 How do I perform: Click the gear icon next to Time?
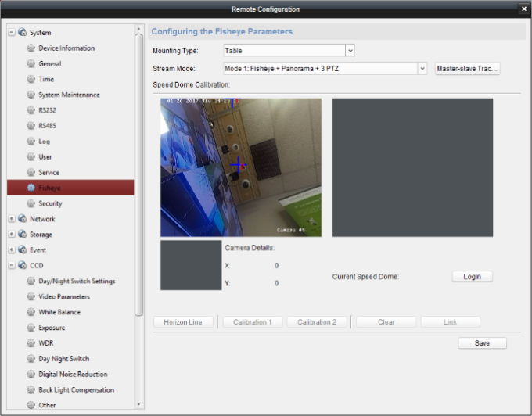coord(31,79)
